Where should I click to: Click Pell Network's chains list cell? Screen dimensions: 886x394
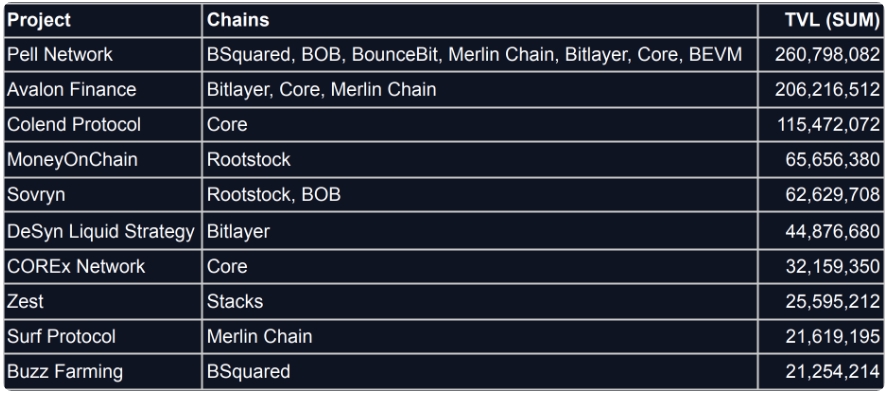[x=480, y=55]
